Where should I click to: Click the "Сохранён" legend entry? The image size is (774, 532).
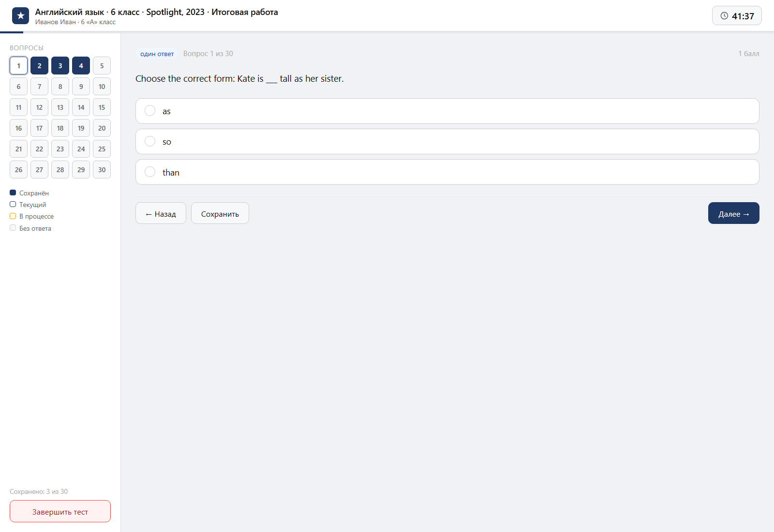coord(30,193)
